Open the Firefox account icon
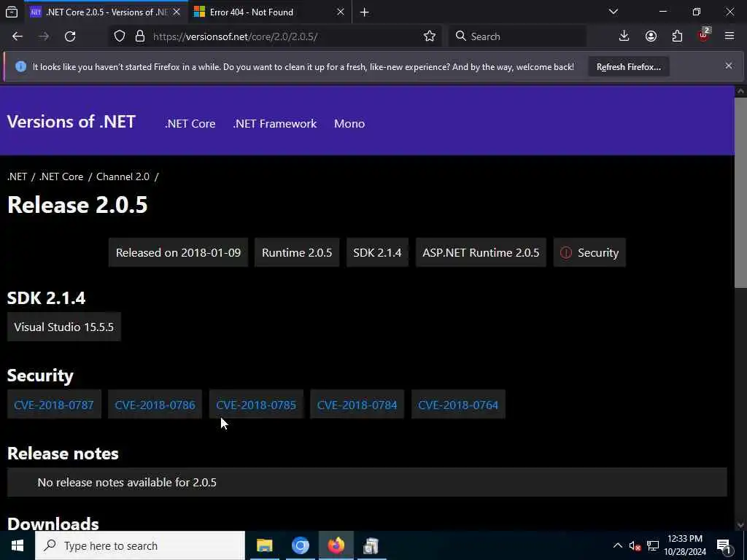 (x=651, y=36)
